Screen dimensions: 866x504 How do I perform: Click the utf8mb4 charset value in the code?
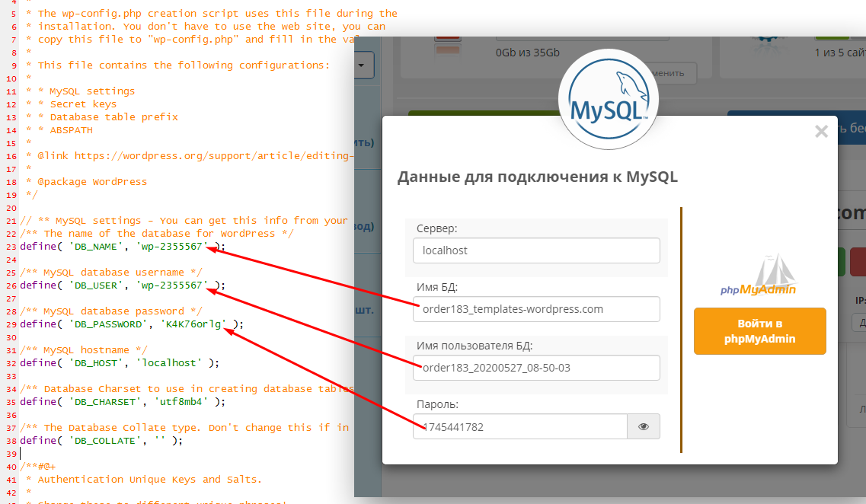(181, 402)
